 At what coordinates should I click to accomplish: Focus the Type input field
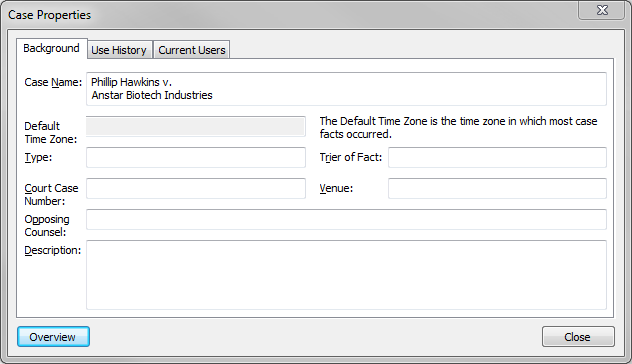point(196,157)
